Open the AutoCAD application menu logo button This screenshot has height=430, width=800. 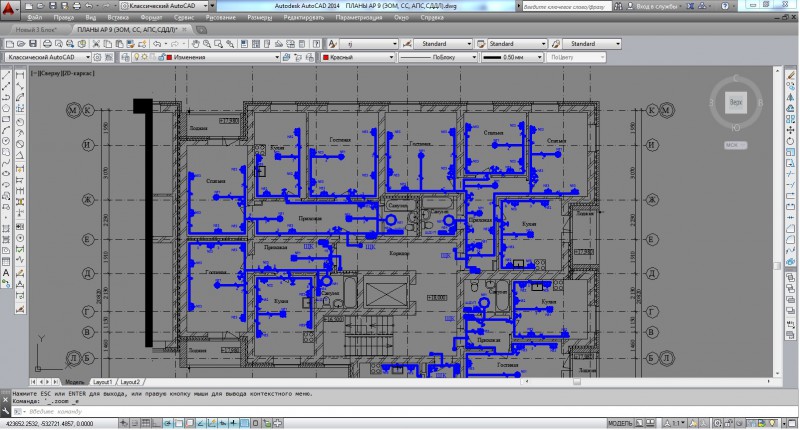tap(9, 9)
